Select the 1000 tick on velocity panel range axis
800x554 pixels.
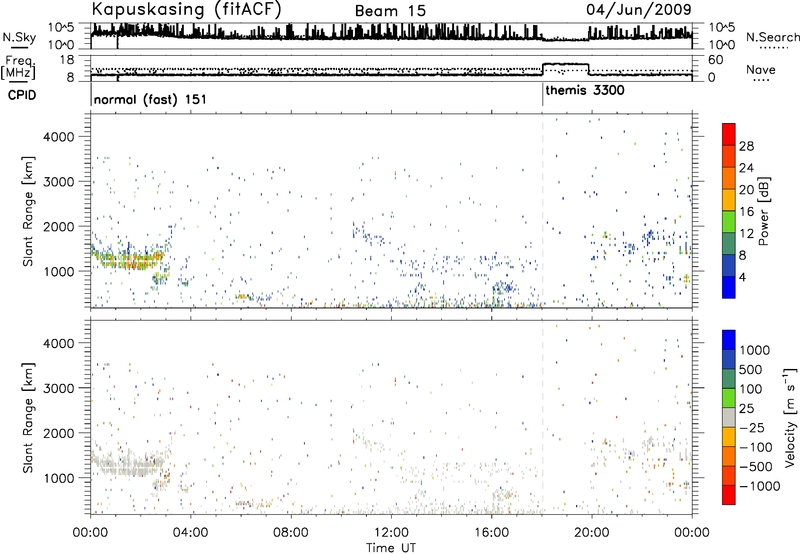tap(59, 478)
